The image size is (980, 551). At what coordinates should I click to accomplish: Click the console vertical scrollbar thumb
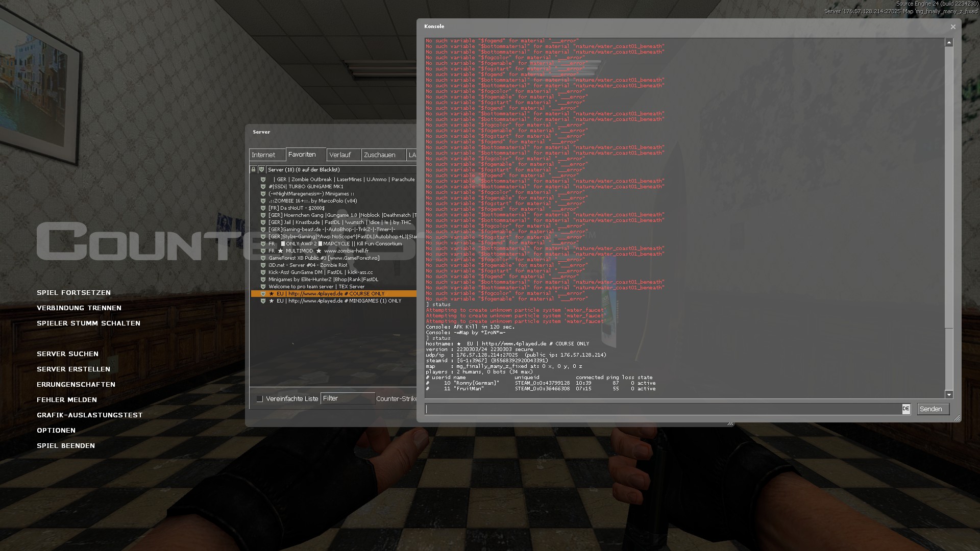[x=949, y=359]
